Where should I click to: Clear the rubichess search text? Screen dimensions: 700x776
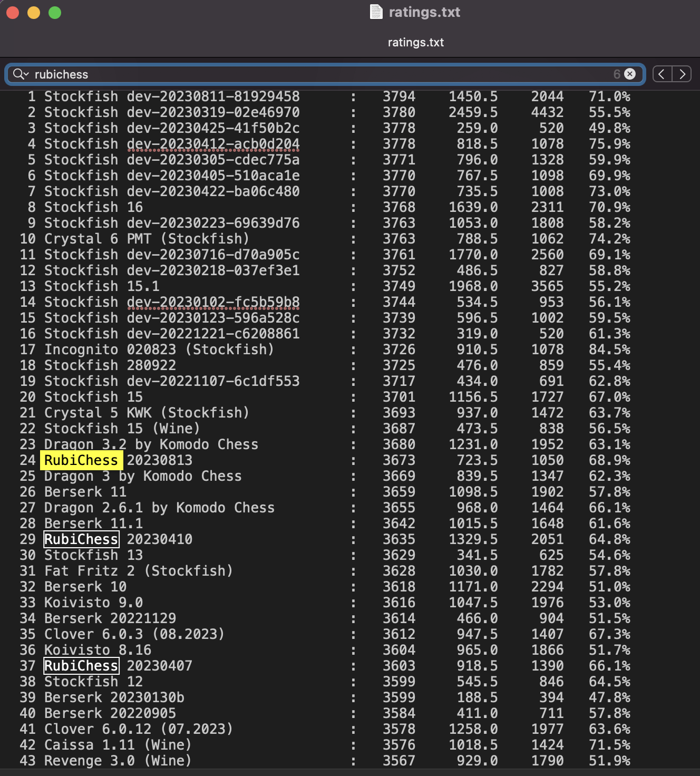(x=630, y=74)
